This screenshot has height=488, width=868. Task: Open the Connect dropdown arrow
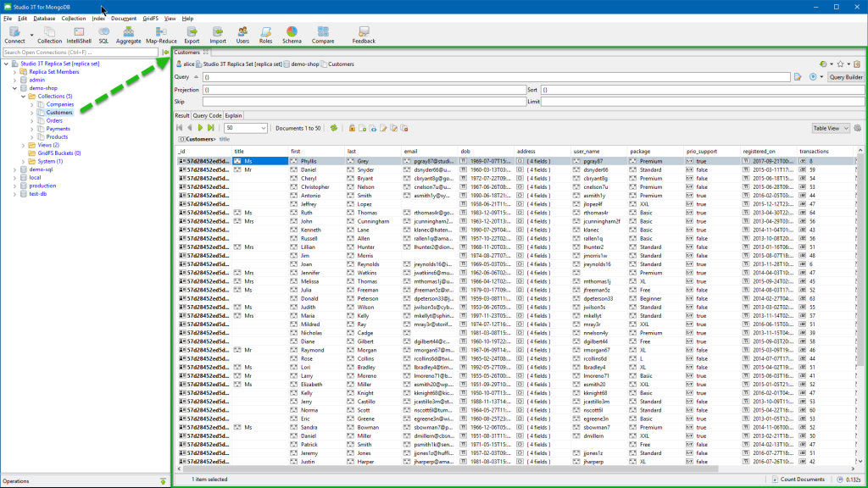point(31,36)
